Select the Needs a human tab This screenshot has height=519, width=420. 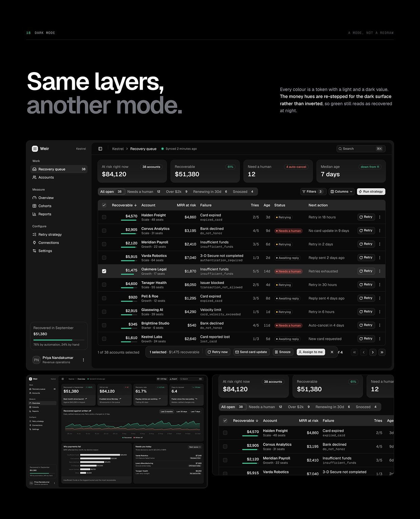(144, 192)
